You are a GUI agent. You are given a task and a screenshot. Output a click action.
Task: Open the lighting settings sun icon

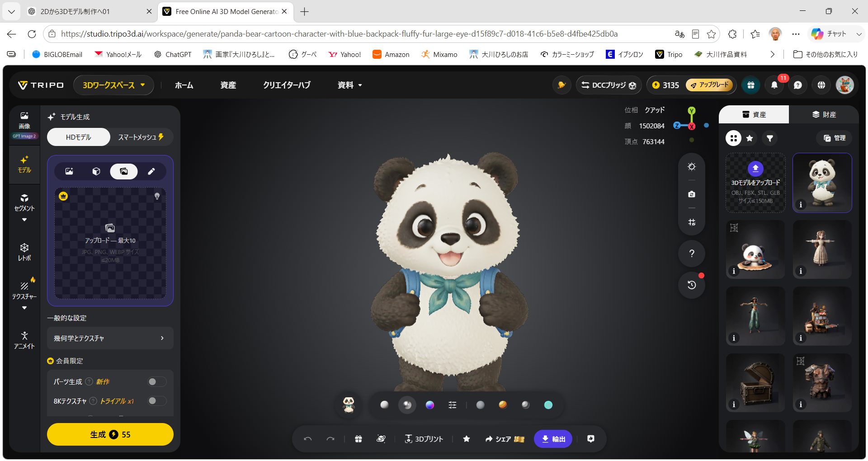(692, 167)
